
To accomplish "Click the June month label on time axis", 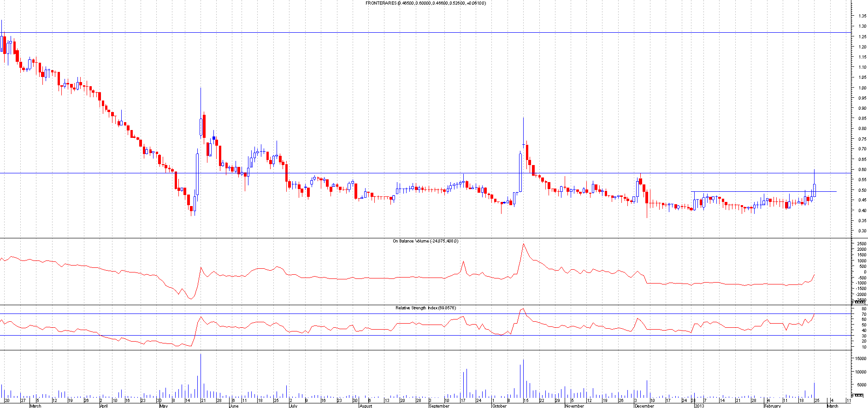I will (x=234, y=406).
